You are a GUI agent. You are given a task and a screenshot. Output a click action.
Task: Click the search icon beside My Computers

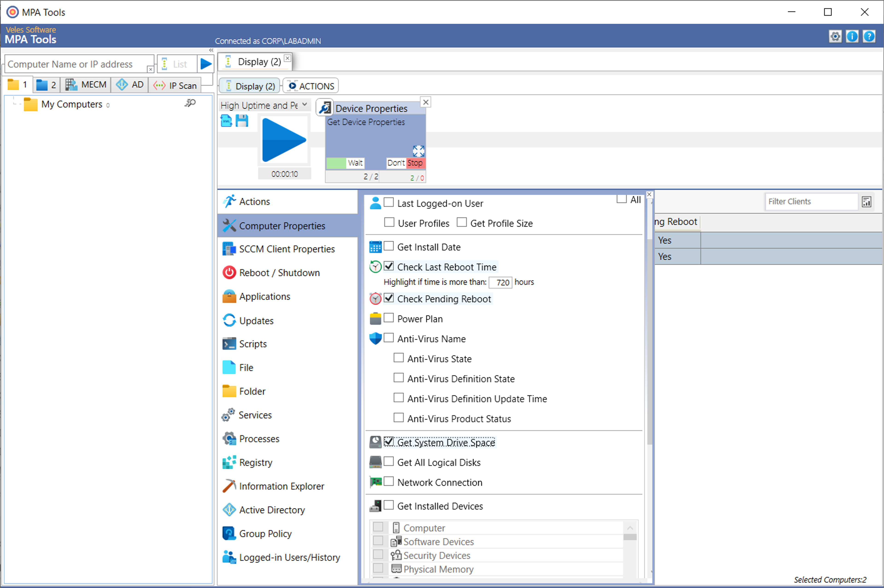coord(190,103)
